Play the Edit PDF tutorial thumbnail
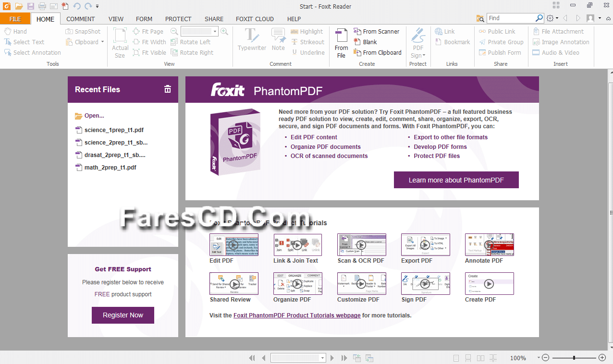 (x=233, y=245)
